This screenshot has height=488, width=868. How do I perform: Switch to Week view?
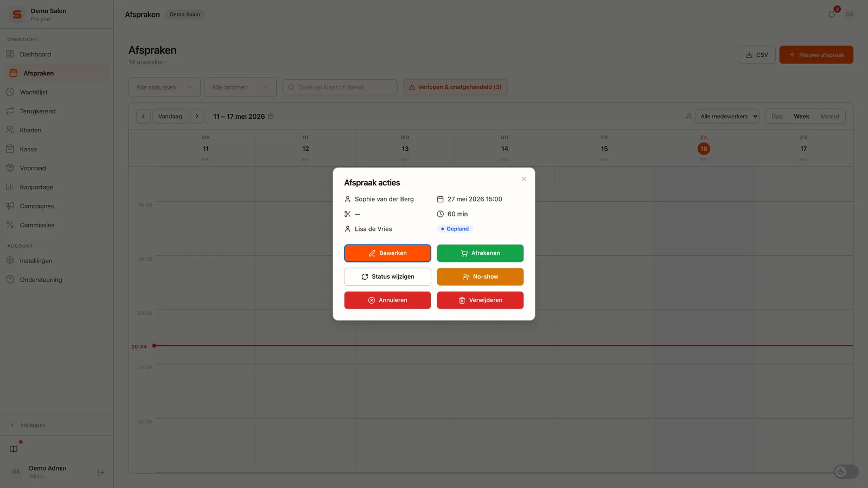coord(801,116)
